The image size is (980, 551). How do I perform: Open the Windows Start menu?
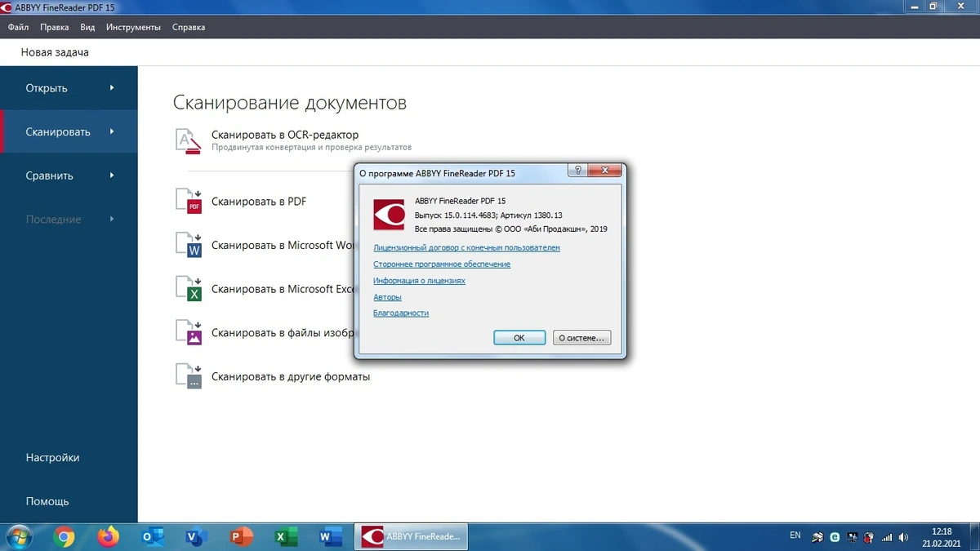tap(18, 536)
